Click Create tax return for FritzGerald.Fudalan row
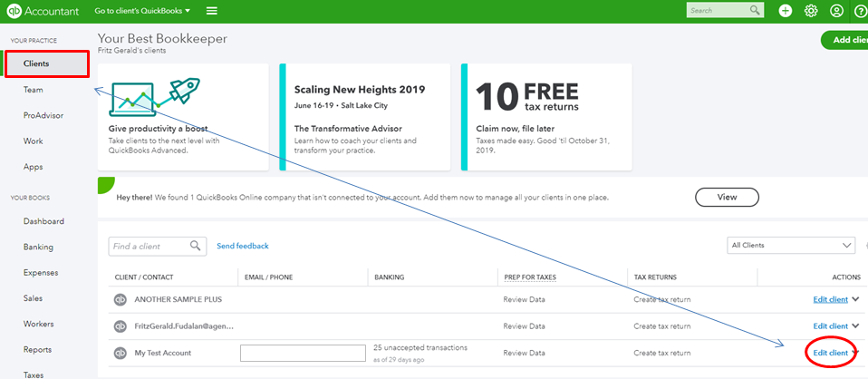This screenshot has width=868, height=379. pos(662,326)
